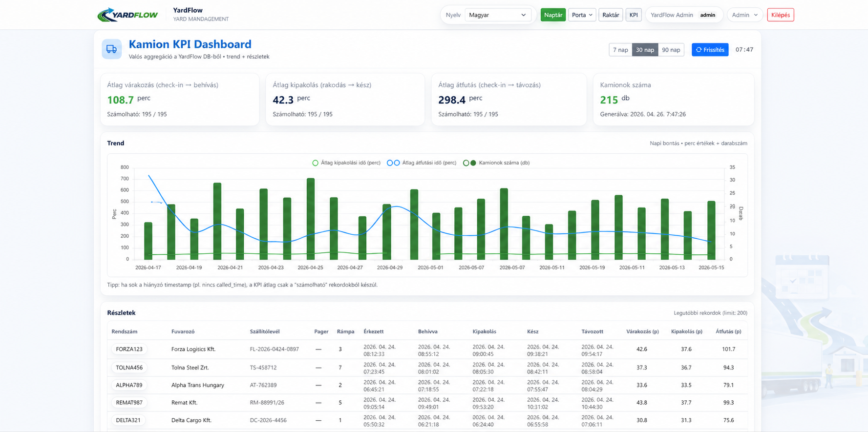This screenshot has width=868, height=432.
Task: Toggle Kamionok száma legend series
Action: pos(496,163)
